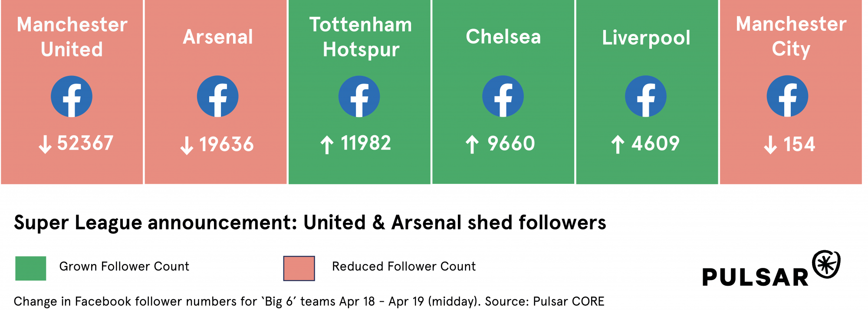Click the Facebook icon under Manchester United
The image size is (868, 310).
tap(72, 97)
